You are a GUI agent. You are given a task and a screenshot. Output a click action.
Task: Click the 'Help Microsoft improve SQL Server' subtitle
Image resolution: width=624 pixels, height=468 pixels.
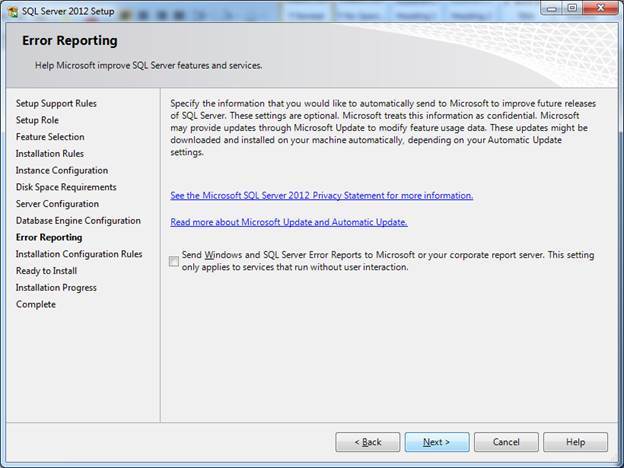pos(148,66)
